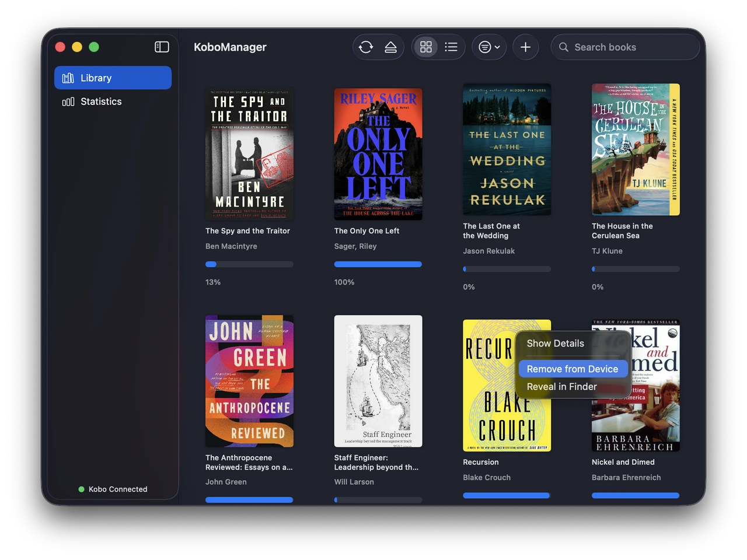Eject the connected Kobo device
This screenshot has height=560, width=747.
391,47
